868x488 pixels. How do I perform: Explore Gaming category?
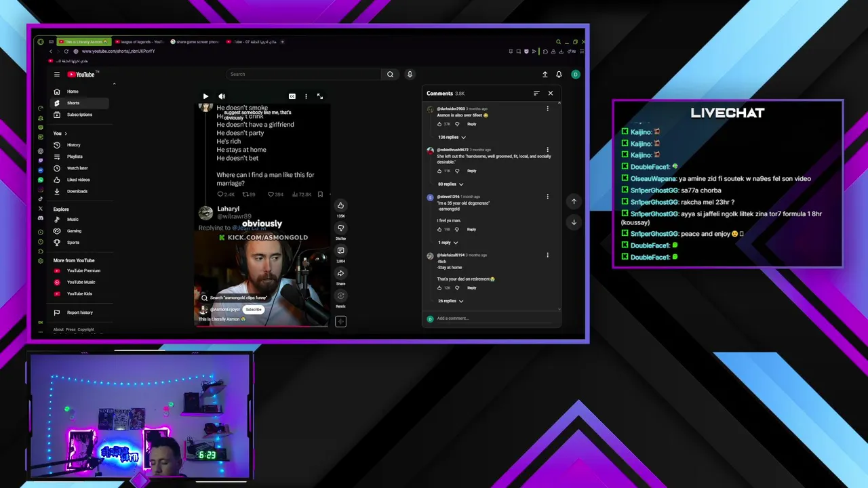point(80,231)
